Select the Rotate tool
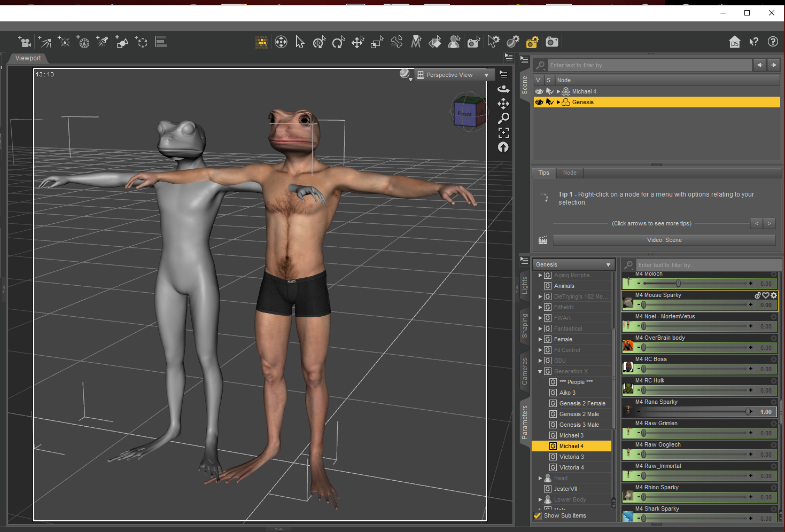The width and height of the screenshot is (785, 532). (x=338, y=42)
